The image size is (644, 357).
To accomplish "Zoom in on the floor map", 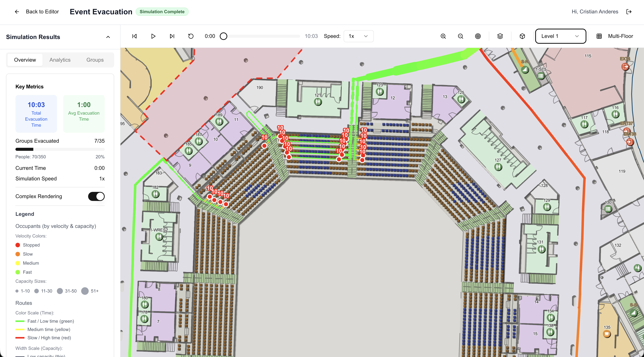I will click(x=443, y=36).
